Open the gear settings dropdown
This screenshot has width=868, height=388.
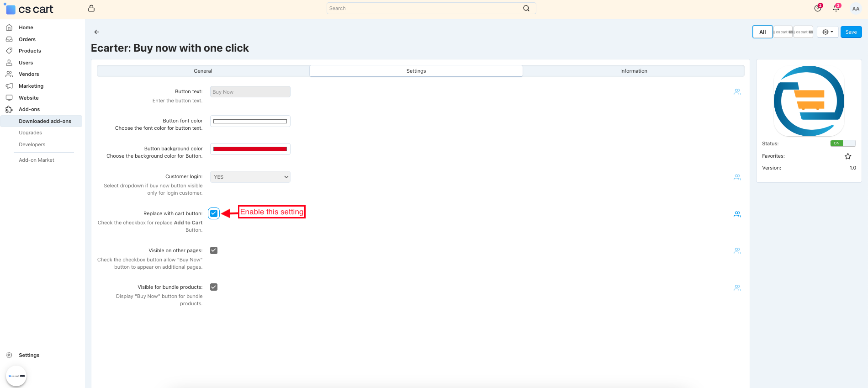[x=827, y=32]
